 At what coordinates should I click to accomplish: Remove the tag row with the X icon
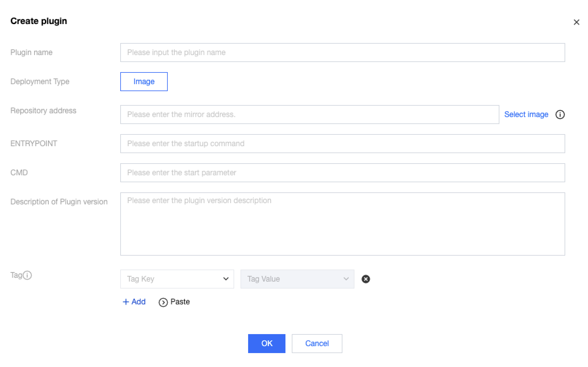(x=366, y=279)
